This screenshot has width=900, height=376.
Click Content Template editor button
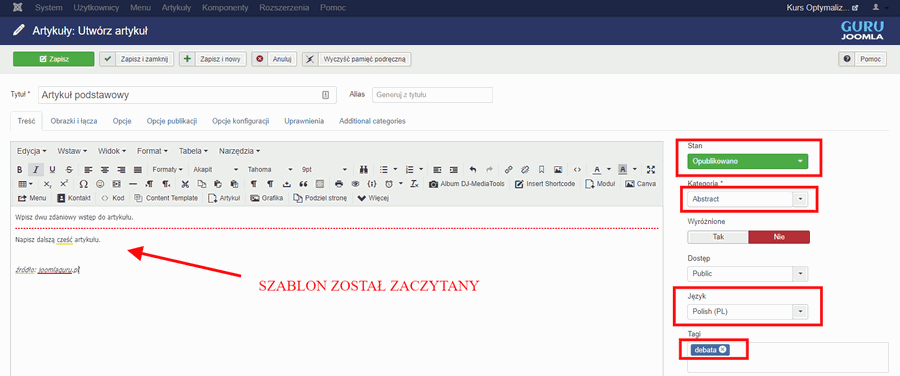tap(166, 198)
